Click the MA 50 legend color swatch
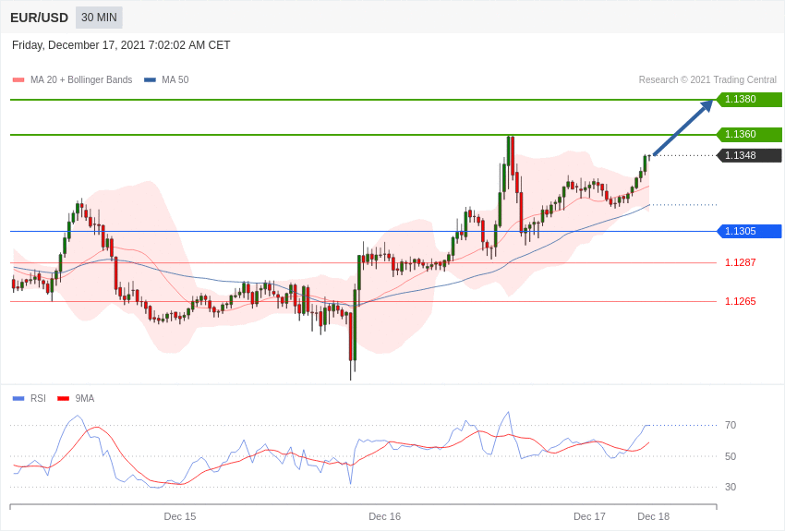 pyautogui.click(x=150, y=80)
